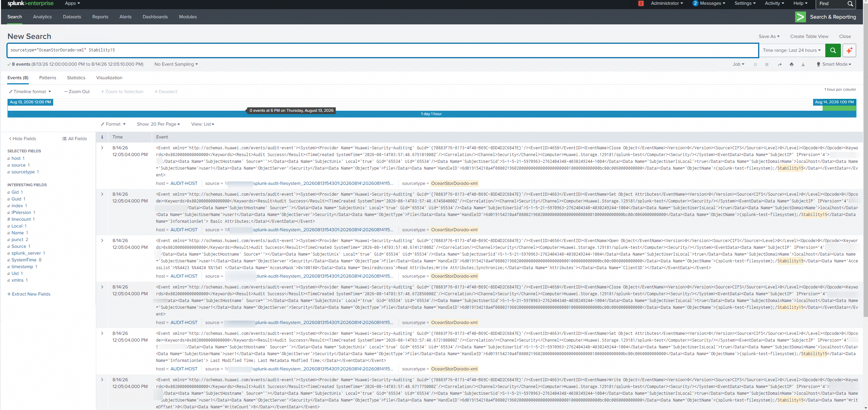Screen dimensions: 868x410
Task: Select the Events (8) results tab
Action: tap(18, 78)
